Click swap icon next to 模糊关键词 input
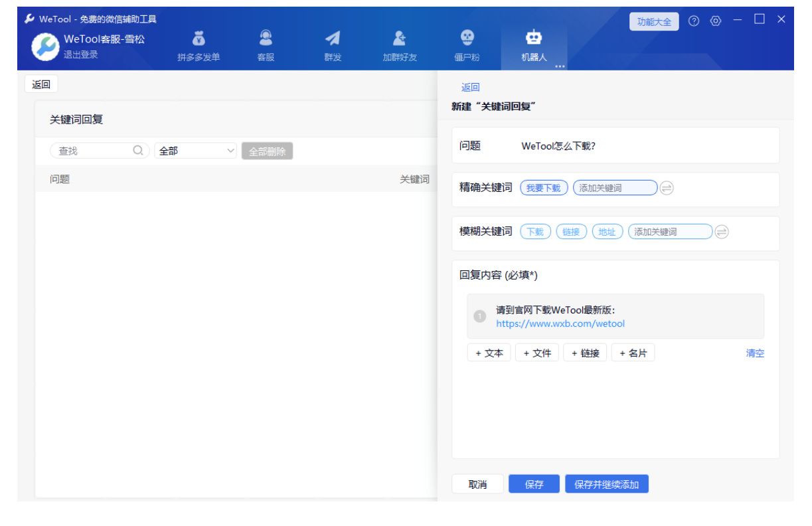Image resolution: width=812 pixels, height=526 pixels. click(x=722, y=232)
